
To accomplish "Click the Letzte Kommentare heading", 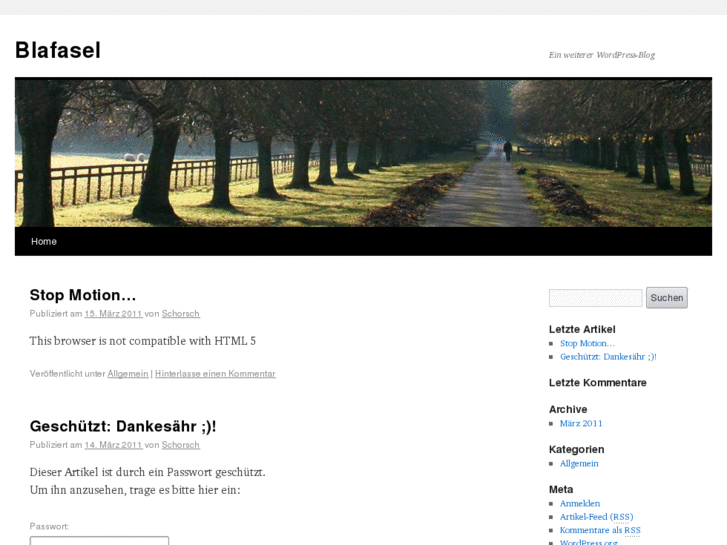I will pyautogui.click(x=598, y=383).
